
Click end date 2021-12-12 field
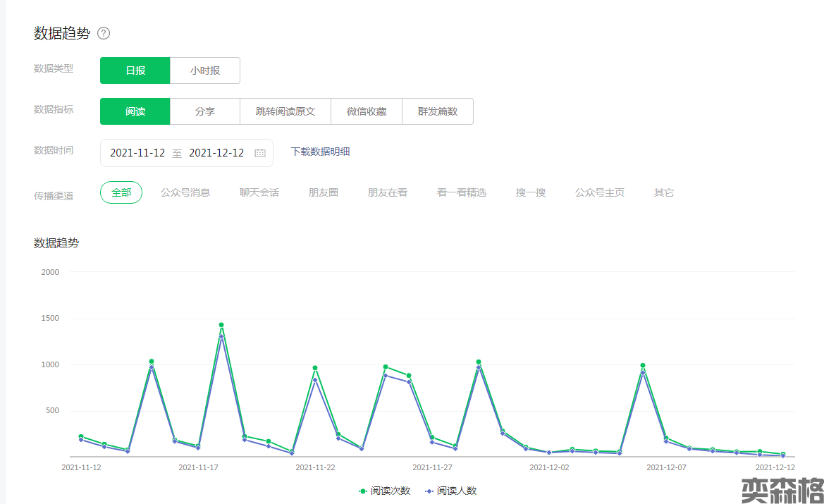click(216, 153)
